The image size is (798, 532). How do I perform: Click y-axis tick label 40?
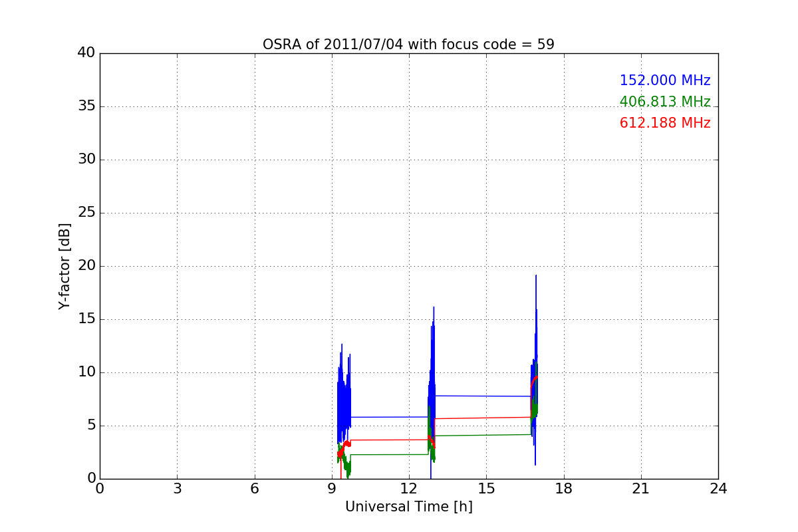(86, 53)
